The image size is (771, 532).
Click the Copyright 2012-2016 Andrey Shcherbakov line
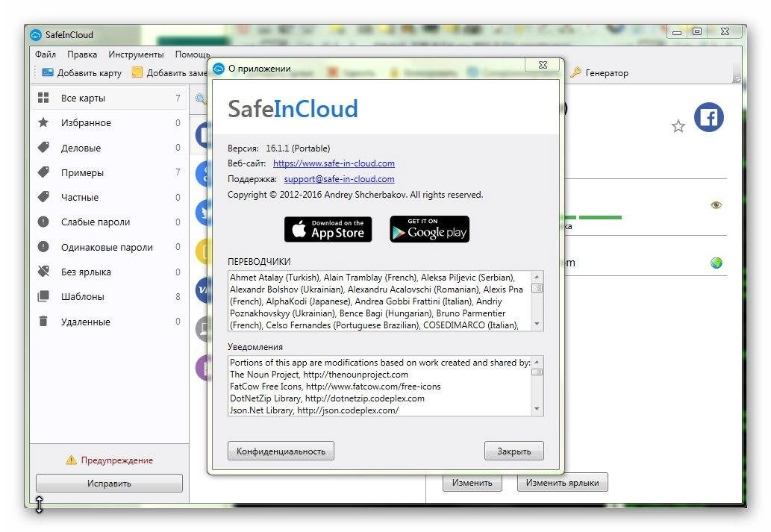(x=355, y=195)
